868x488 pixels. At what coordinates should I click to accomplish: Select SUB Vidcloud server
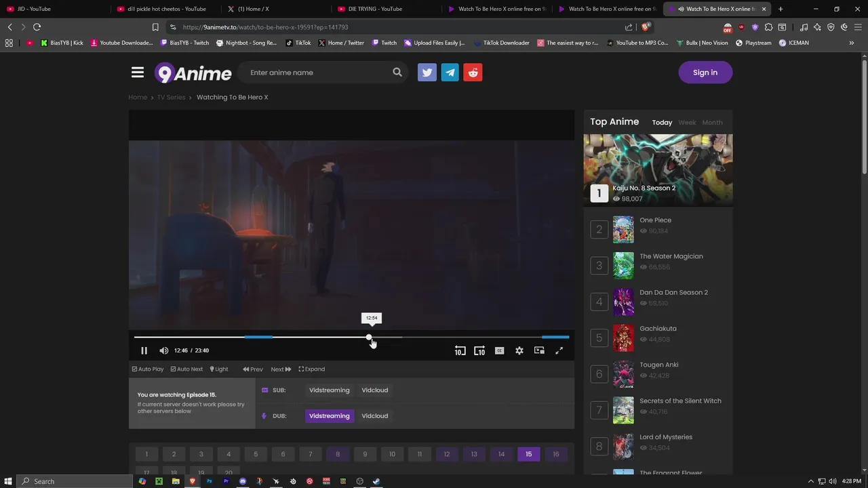click(375, 390)
